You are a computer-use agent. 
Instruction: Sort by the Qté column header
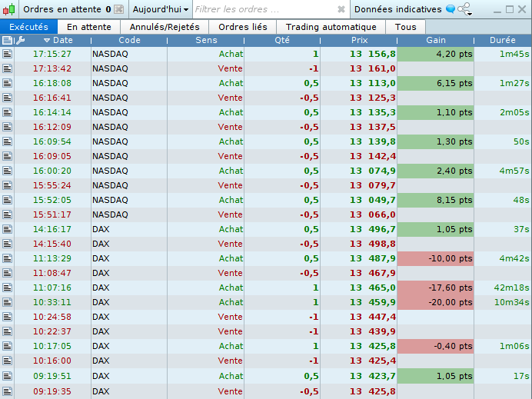tap(282, 40)
